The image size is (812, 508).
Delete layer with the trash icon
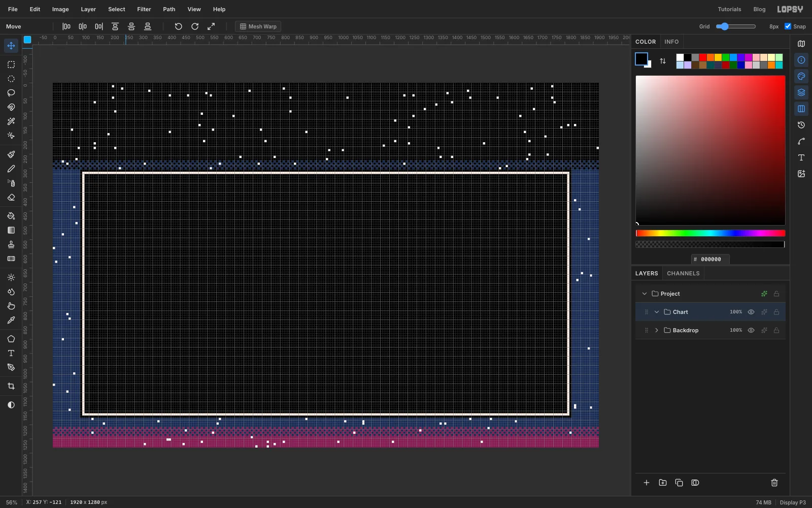coord(774,483)
